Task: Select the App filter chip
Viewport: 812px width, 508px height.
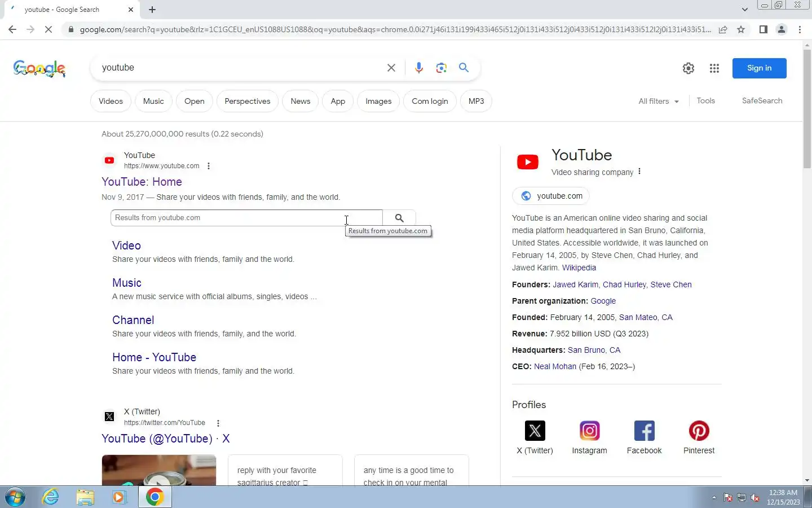Action: pos(338,101)
